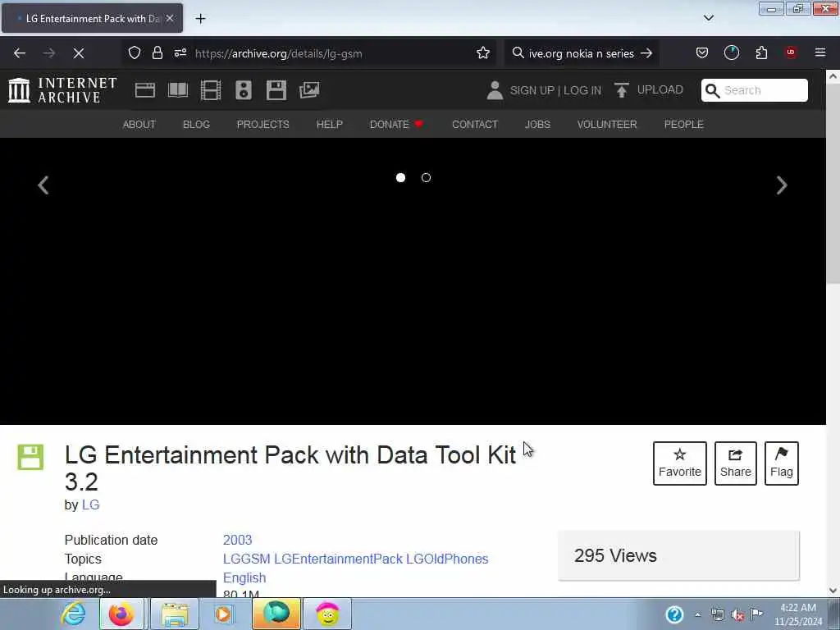Open the LGGSM topic link
The height and width of the screenshot is (630, 840).
246,559
